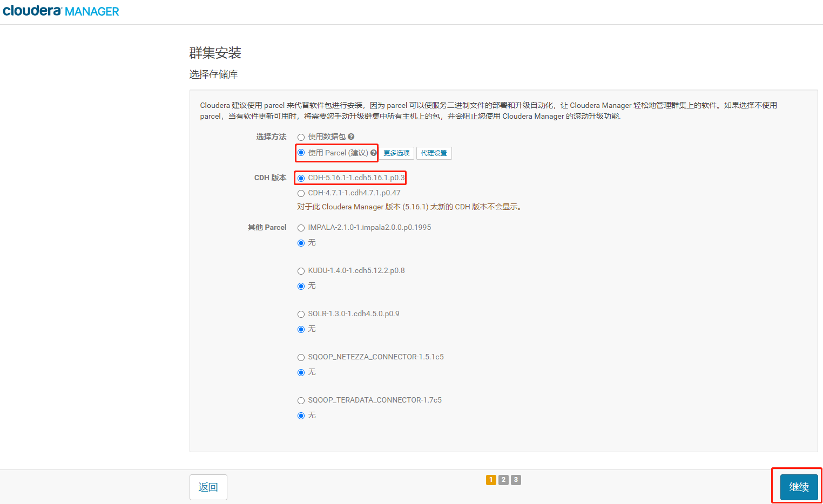Select the 使用数据包 install method
Screen dimensions: 823x504
(x=301, y=137)
